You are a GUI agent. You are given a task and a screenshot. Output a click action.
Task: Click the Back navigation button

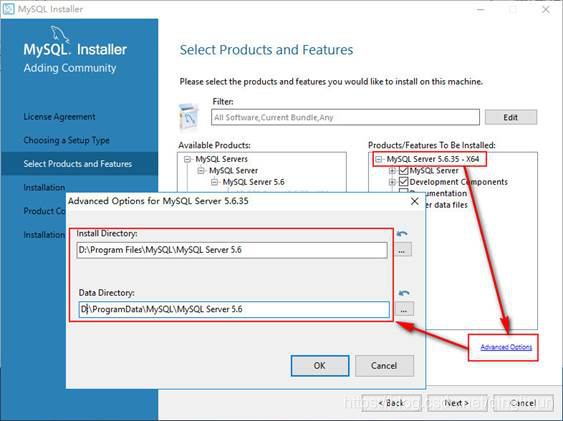[x=390, y=403]
